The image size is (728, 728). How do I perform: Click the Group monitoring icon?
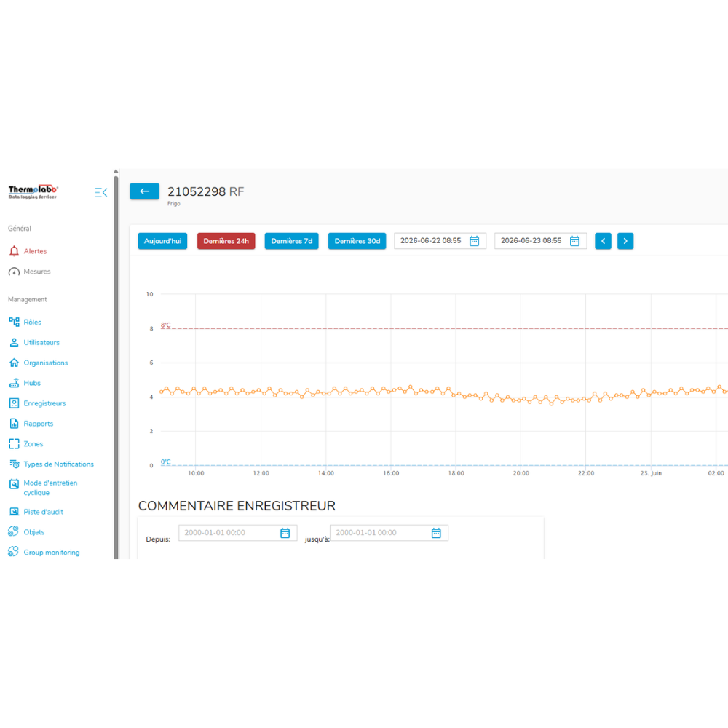(x=13, y=552)
